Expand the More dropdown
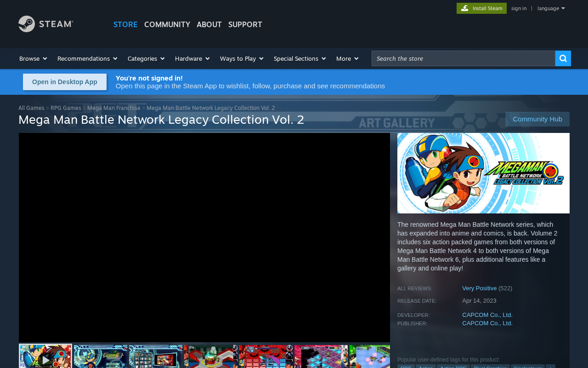Image resolution: width=588 pixels, height=368 pixels. [347, 58]
